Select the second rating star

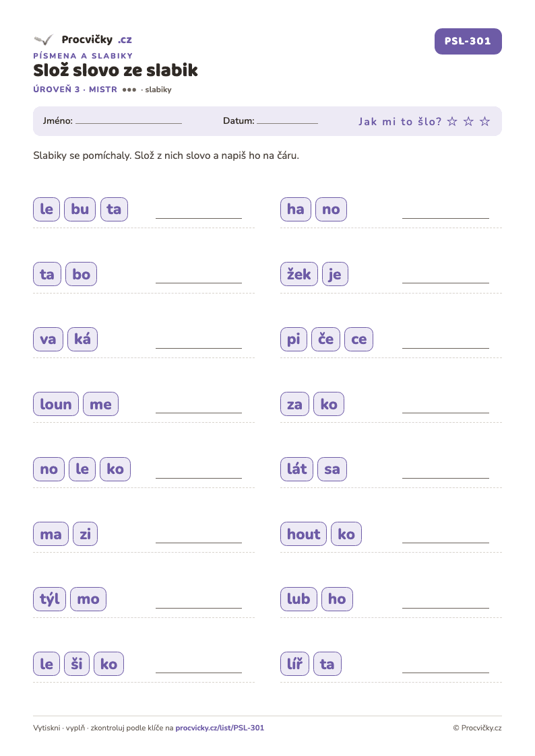[x=468, y=121]
